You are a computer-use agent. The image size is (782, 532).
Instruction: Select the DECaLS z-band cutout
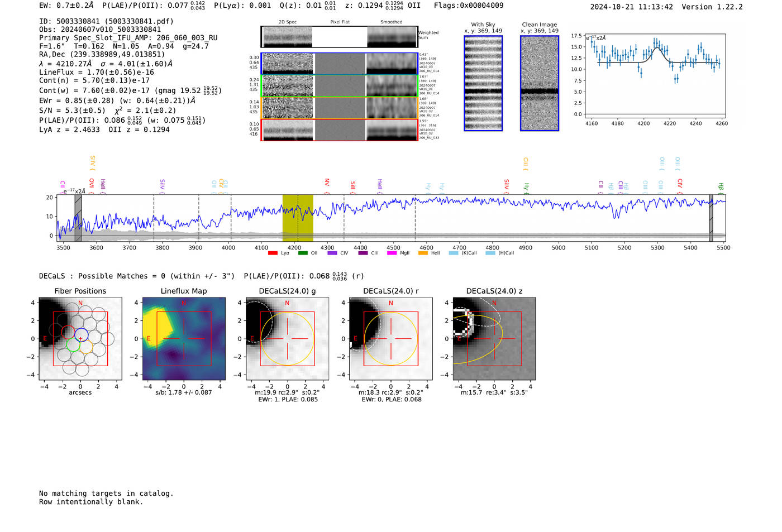point(494,338)
